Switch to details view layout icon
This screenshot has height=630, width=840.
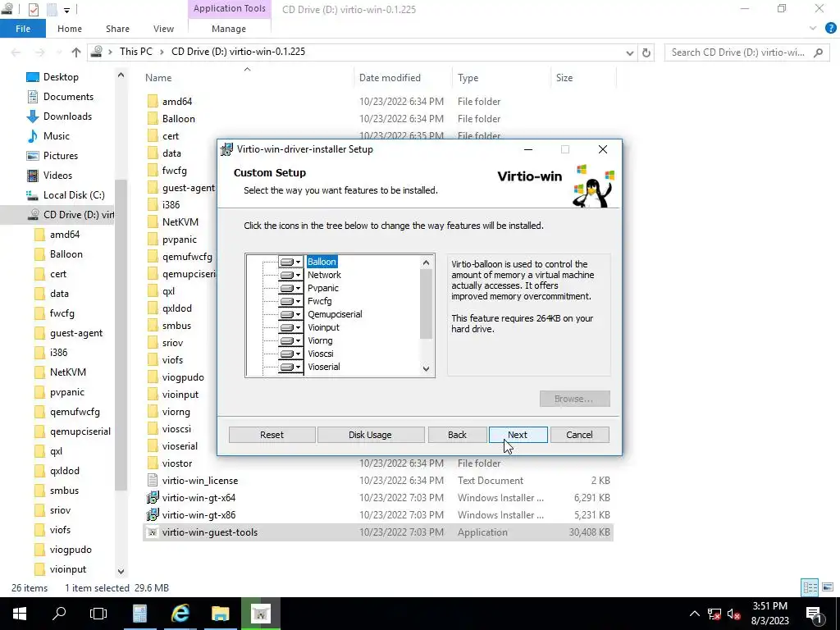[x=810, y=587]
